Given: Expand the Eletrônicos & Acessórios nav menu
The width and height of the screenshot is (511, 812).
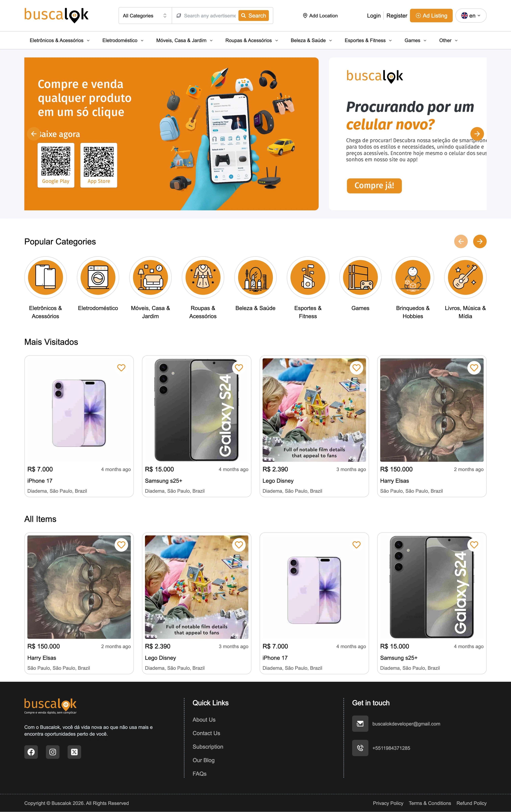Looking at the screenshot, I should click(x=60, y=41).
